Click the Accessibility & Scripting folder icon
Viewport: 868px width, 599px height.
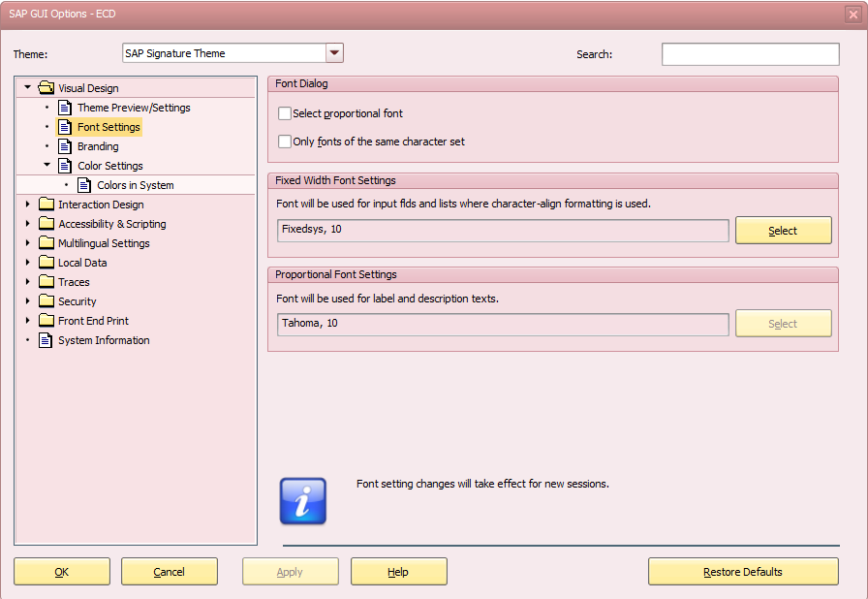click(x=46, y=223)
